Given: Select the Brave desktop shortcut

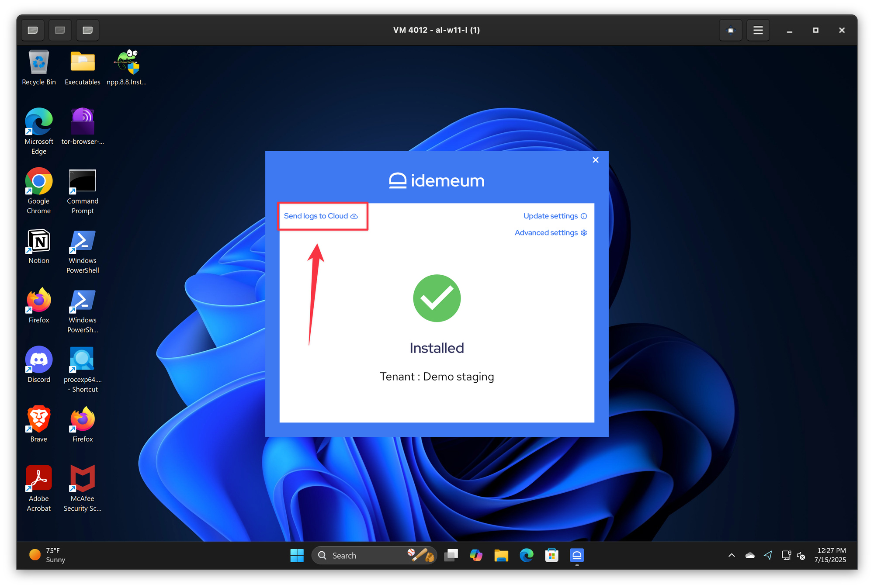Looking at the screenshot, I should (39, 424).
